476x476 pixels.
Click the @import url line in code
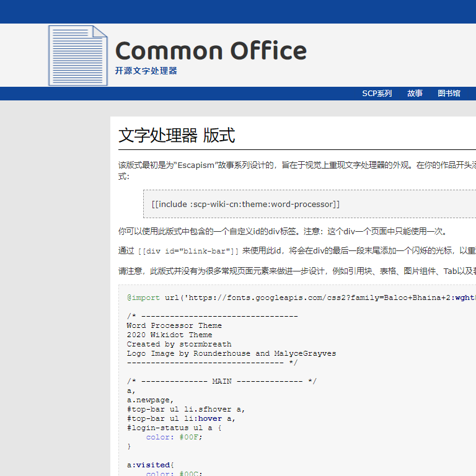pos(297,297)
